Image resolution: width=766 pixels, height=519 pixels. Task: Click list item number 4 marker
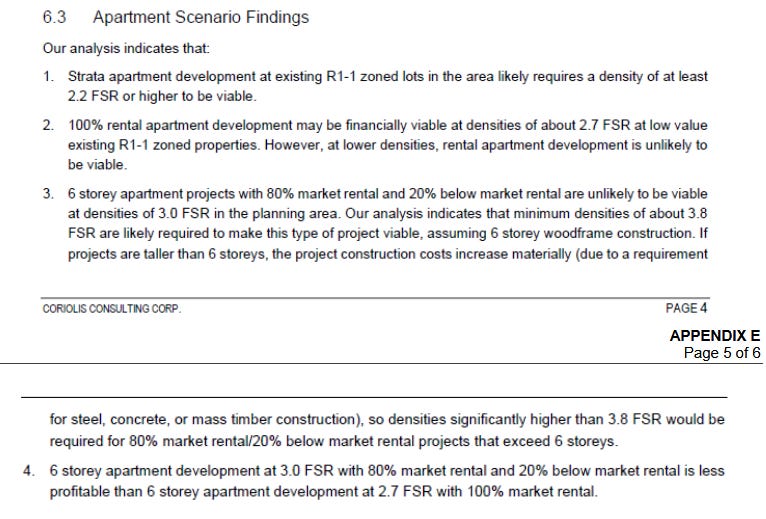(x=29, y=471)
